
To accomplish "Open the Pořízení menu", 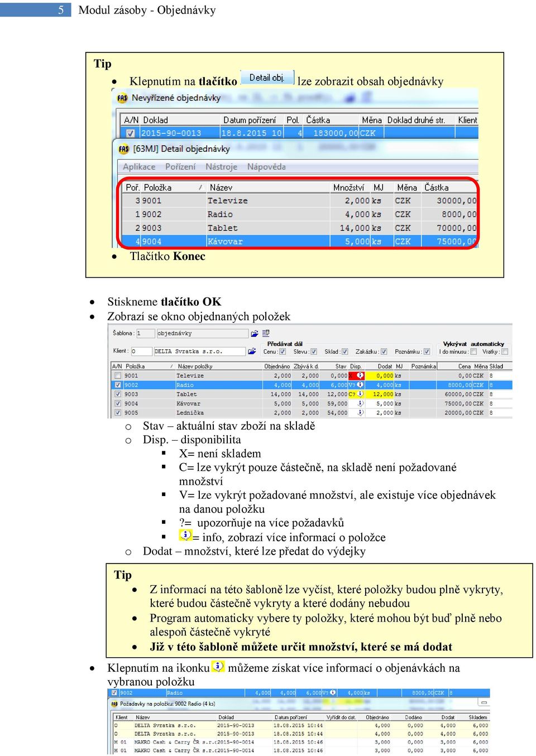I will [180, 167].
